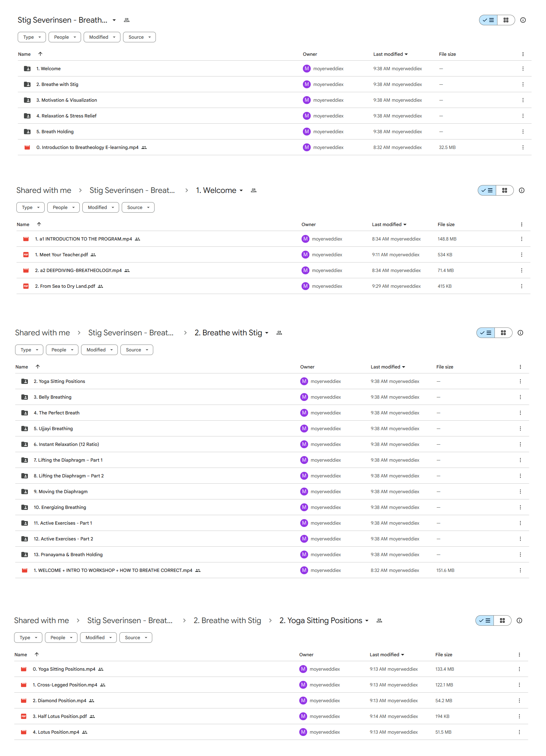Open more actions for 1. Welcome folder
The image size is (546, 756).
click(x=523, y=69)
